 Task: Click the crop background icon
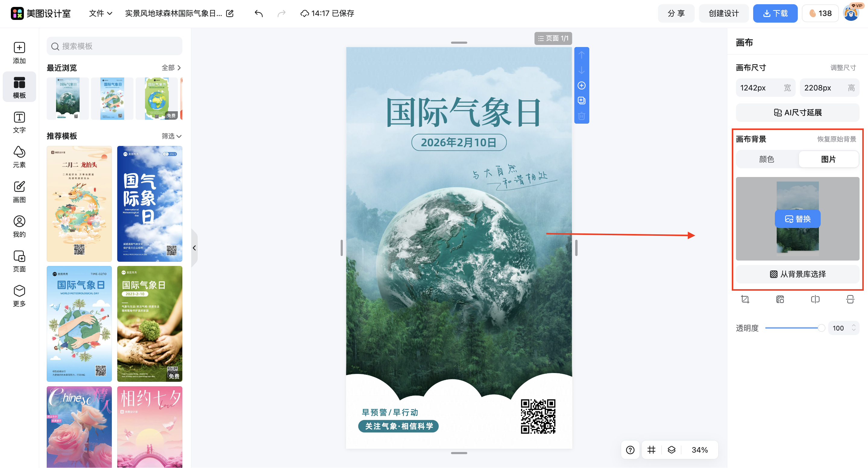(745, 299)
